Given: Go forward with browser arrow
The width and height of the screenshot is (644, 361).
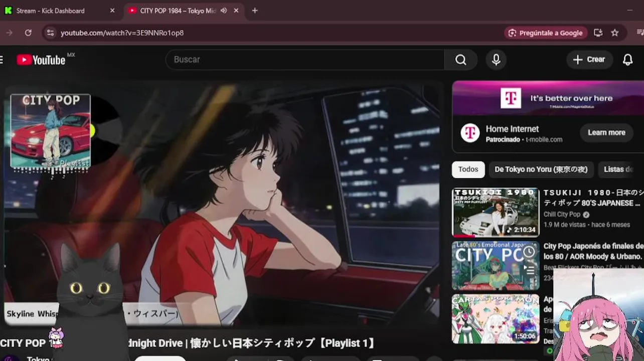Looking at the screenshot, I should [x=9, y=33].
